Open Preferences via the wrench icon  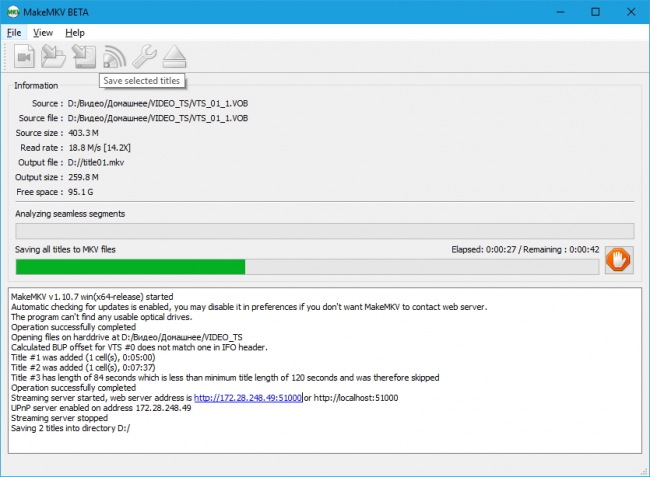pos(144,56)
